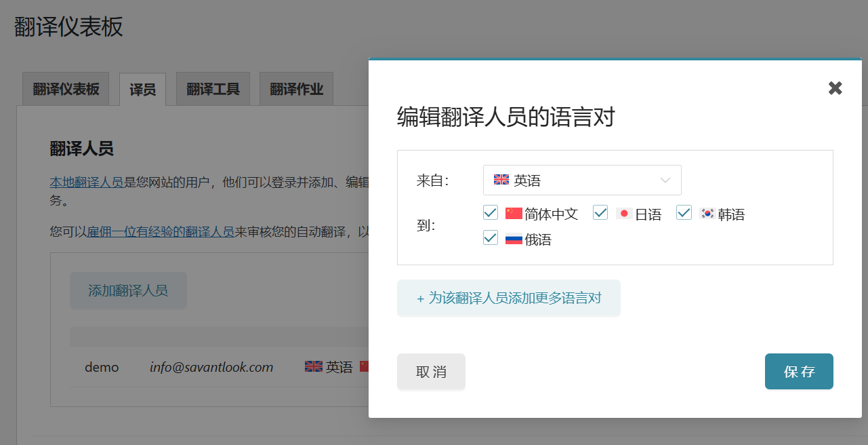Uncheck the 简体中文 checkbox

click(x=491, y=213)
